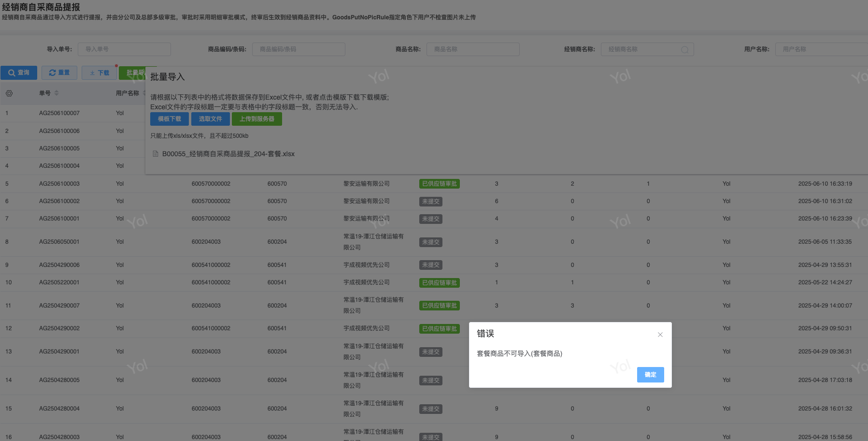
Task: Select uploaded file B00055_经销商自采商品提报_204-套餐.xlsx
Action: pos(228,154)
